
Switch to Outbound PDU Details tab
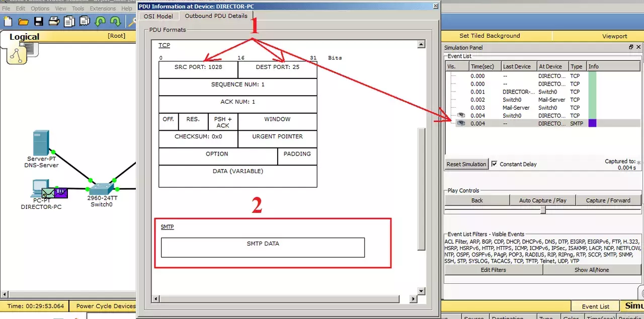216,16
